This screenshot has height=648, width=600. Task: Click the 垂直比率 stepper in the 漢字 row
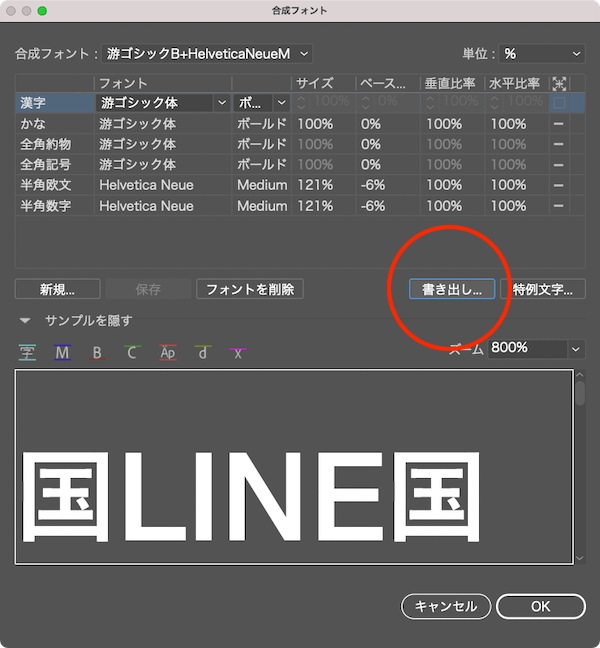[x=430, y=103]
